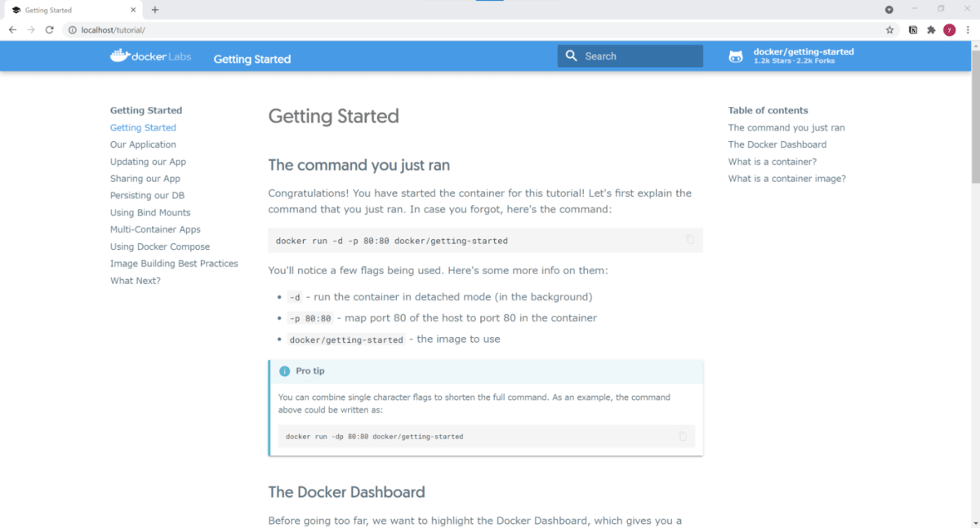This screenshot has height=528, width=980.
Task: Go to Using Docker Compose
Action: click(160, 246)
